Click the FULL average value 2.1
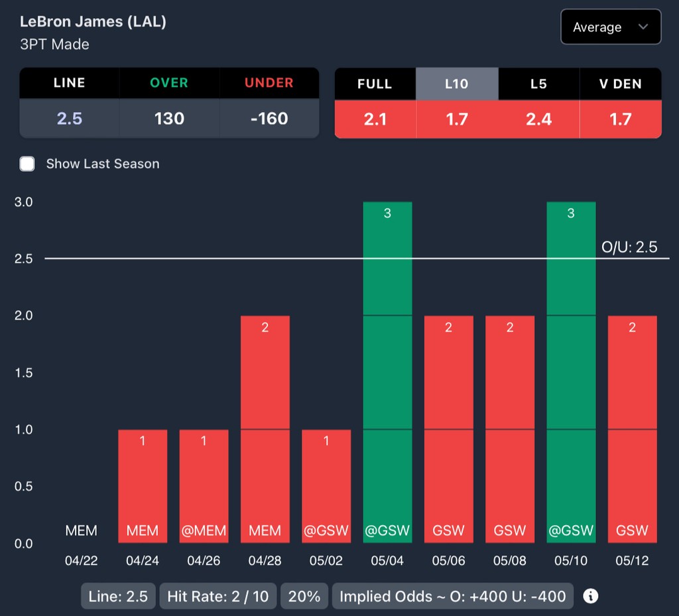 click(375, 119)
